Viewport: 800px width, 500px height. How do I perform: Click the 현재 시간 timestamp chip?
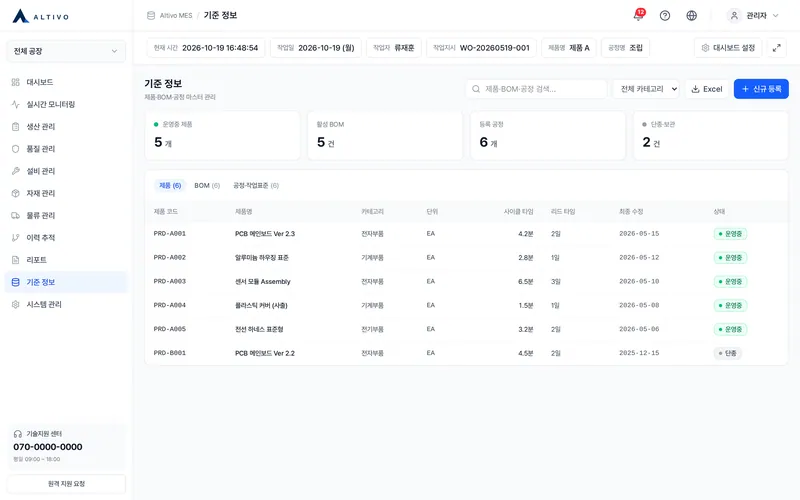tap(206, 48)
